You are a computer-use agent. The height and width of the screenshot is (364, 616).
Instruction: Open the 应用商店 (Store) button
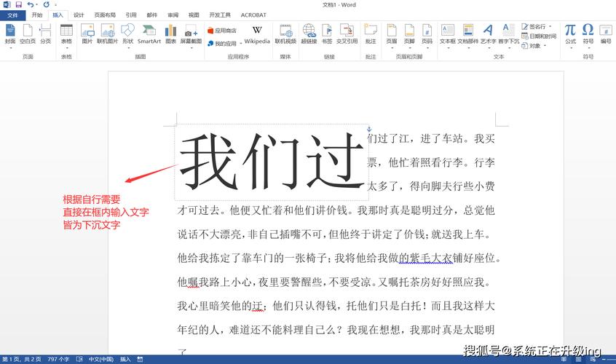pos(222,31)
